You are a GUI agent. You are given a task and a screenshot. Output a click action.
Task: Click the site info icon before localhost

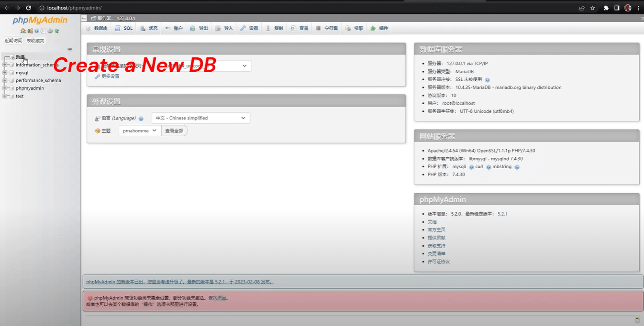click(x=42, y=8)
